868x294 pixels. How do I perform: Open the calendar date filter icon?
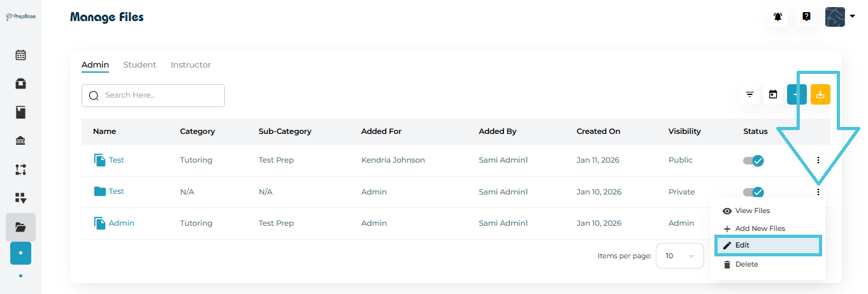[x=773, y=95]
